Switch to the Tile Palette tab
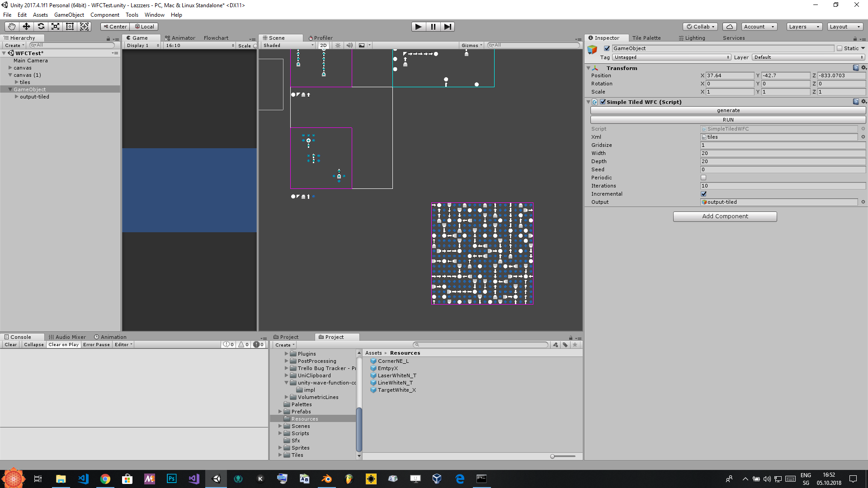868x488 pixels. tap(646, 38)
